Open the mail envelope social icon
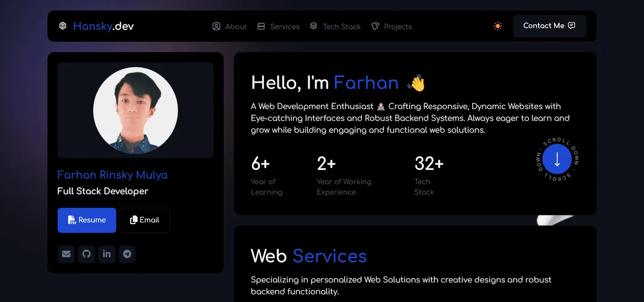644x302 pixels. click(x=66, y=254)
